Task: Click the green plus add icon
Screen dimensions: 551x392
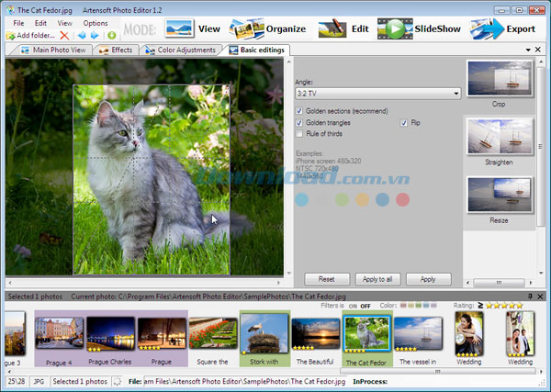Action: tap(111, 35)
